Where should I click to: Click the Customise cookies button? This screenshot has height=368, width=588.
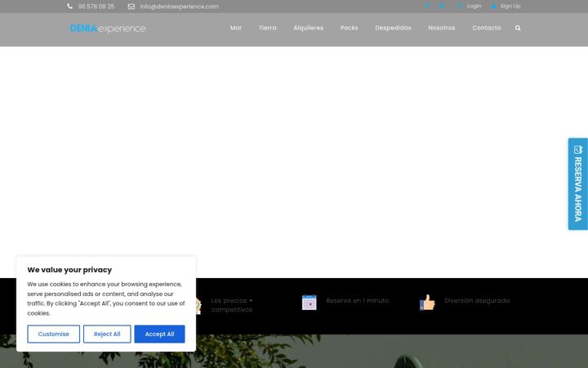pyautogui.click(x=54, y=334)
